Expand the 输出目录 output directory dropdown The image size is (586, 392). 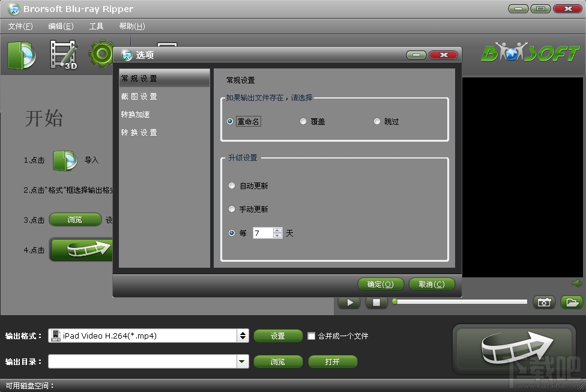coord(242,361)
